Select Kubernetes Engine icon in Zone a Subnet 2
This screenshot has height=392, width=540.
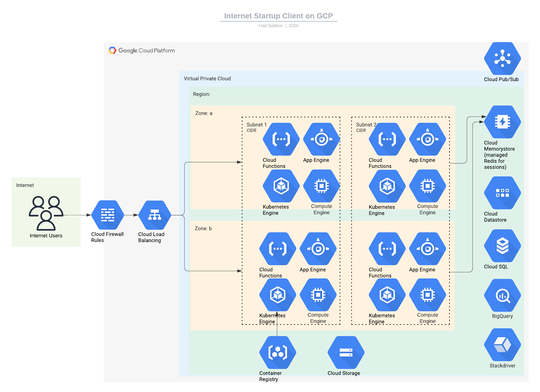click(x=387, y=186)
